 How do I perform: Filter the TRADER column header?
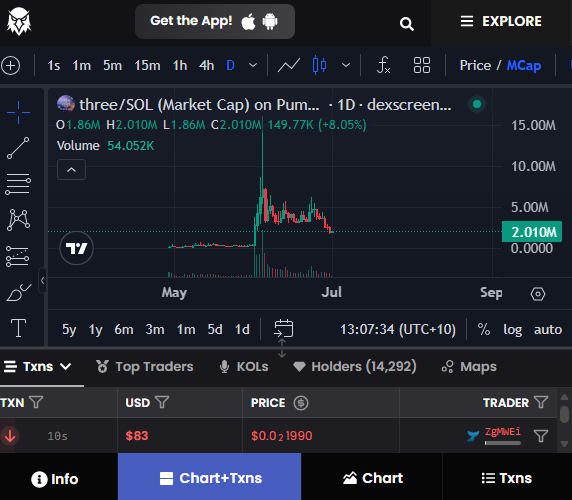541,402
